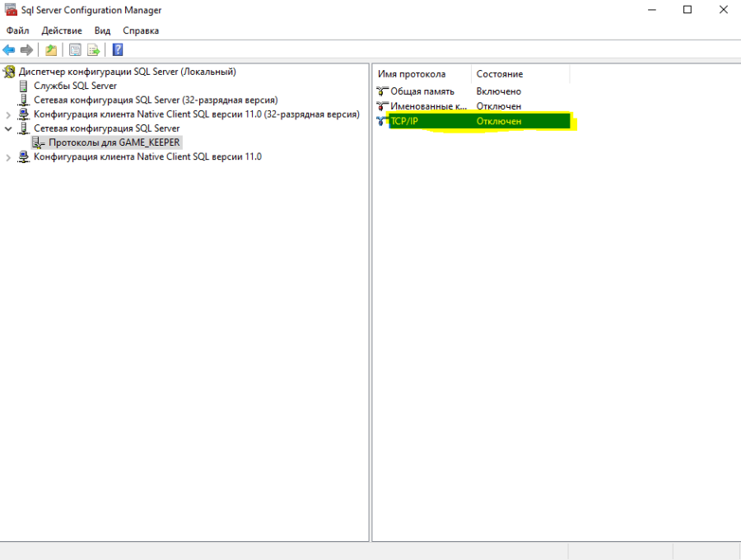Go back with the blue left arrow
The image size is (741, 560).
(8, 49)
